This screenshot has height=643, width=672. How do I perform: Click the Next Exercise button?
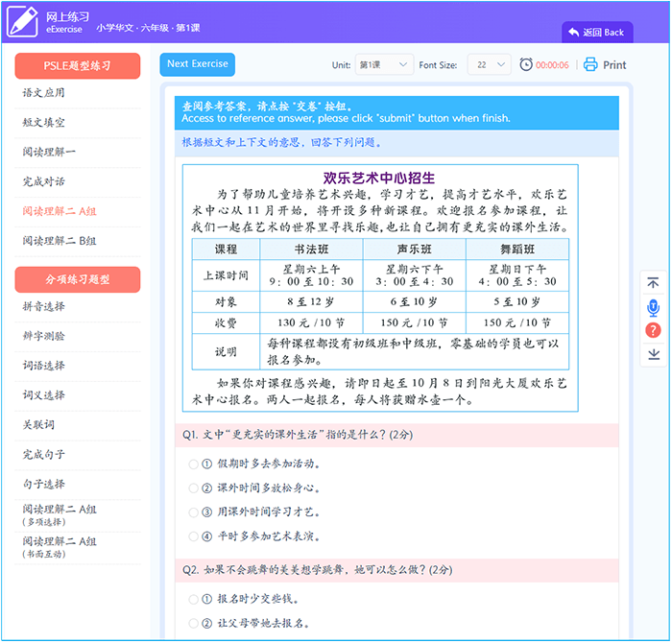pos(197,64)
